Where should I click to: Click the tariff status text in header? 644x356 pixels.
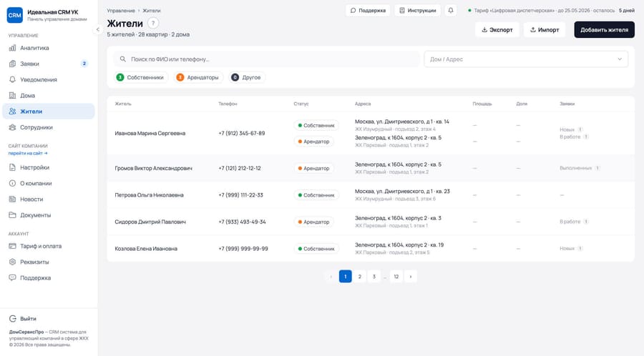[x=552, y=11]
